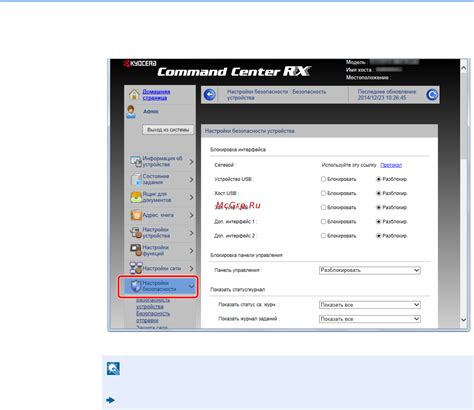Click the Command Center RX title
The width and height of the screenshot is (474, 410).
coord(234,72)
